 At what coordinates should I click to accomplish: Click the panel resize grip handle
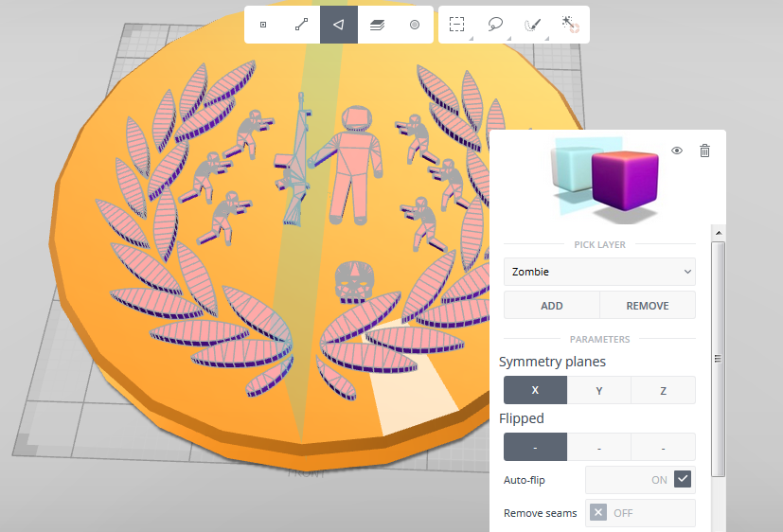(x=718, y=359)
